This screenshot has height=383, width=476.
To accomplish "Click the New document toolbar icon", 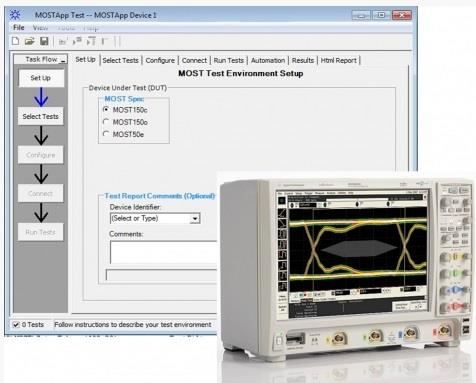I will tap(16, 41).
